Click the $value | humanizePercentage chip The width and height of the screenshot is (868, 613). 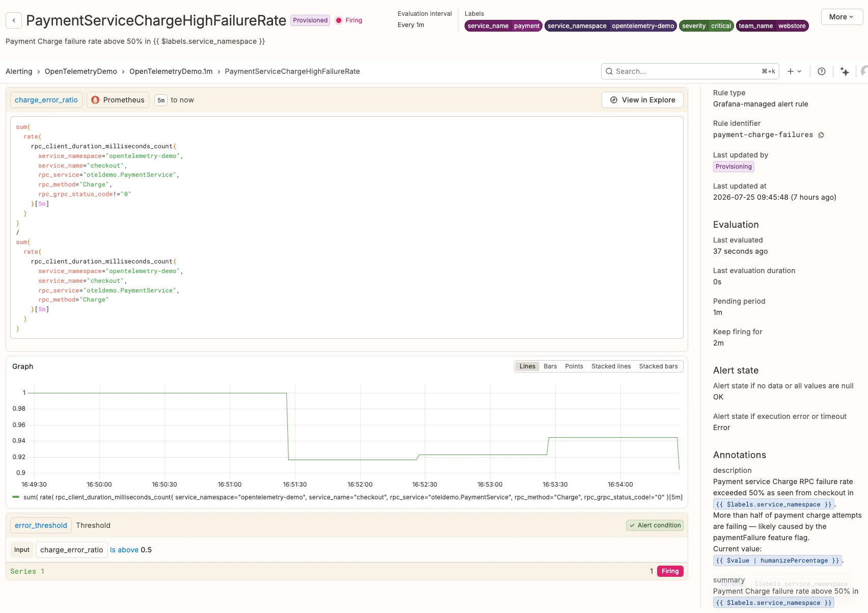(x=777, y=561)
